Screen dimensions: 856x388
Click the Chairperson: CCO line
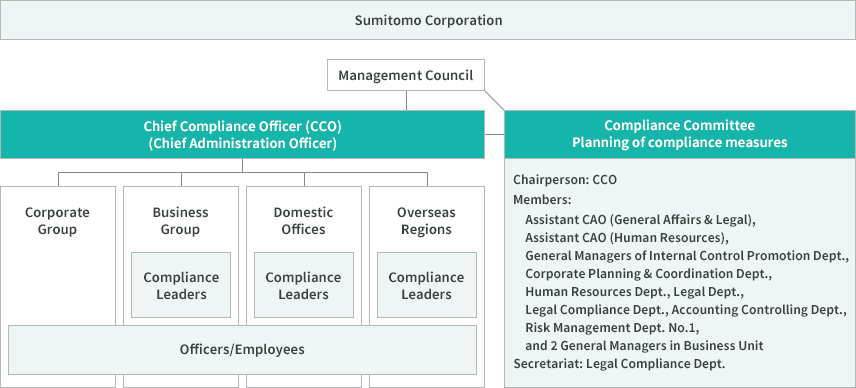pyautogui.click(x=565, y=180)
